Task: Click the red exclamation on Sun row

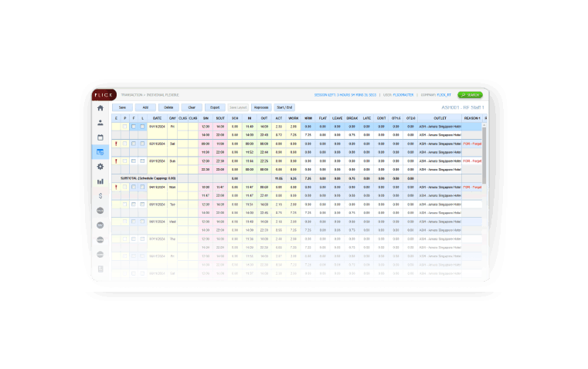Action: [x=116, y=161]
